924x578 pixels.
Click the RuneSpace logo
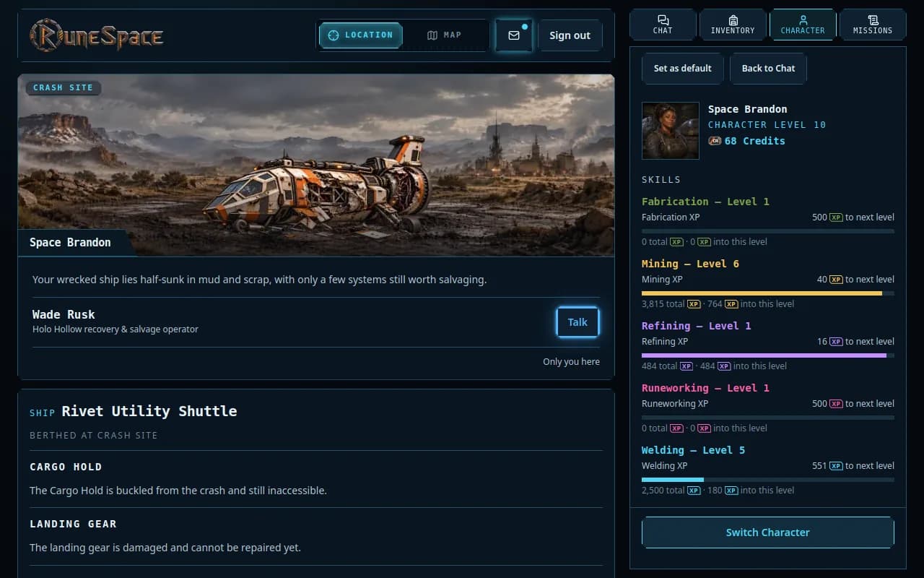click(96, 35)
